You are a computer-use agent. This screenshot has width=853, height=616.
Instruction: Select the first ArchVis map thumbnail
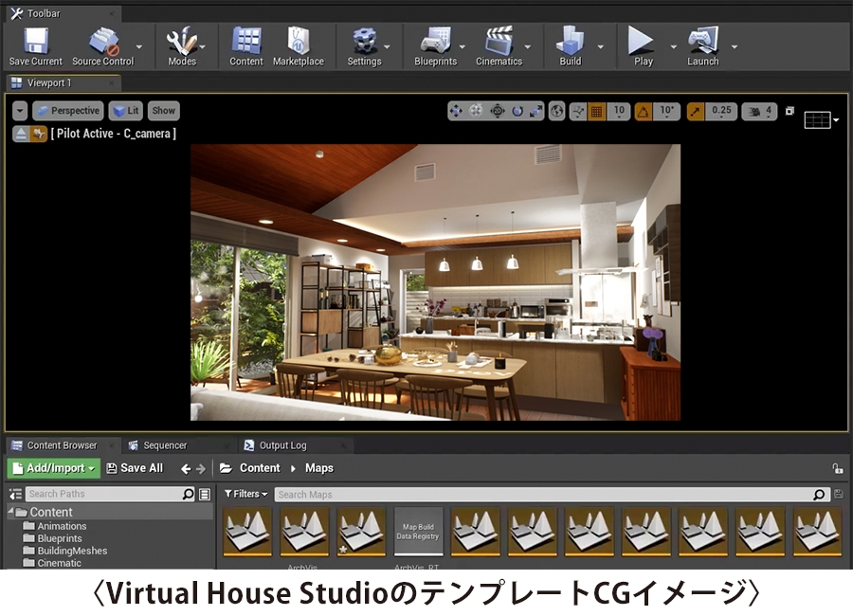(x=247, y=531)
